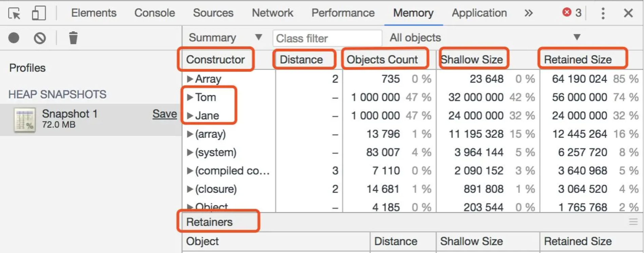Sort by the Retained Size column header

[578, 59]
